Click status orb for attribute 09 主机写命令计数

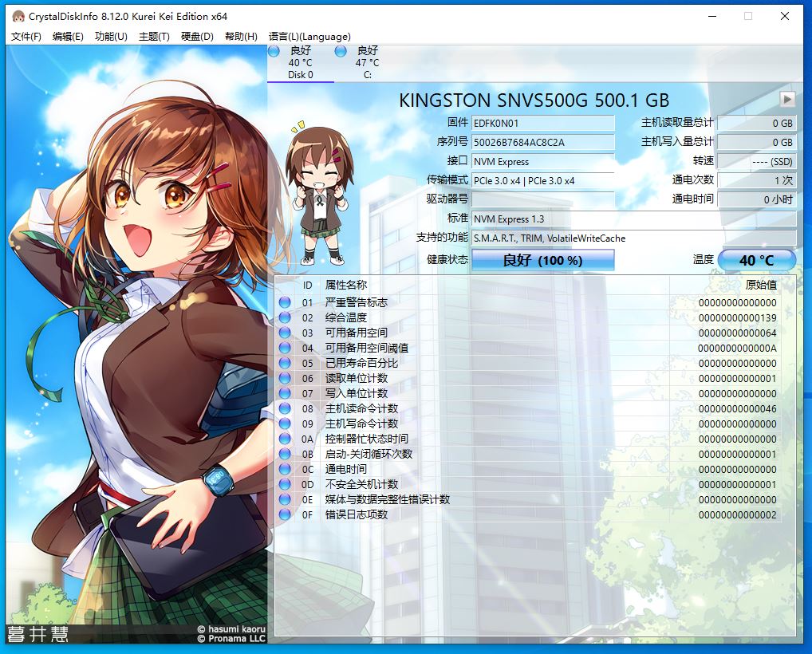pos(285,424)
